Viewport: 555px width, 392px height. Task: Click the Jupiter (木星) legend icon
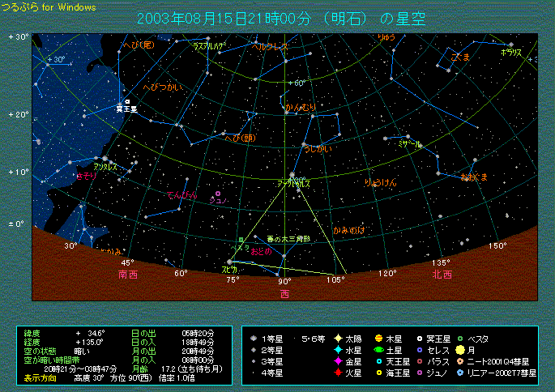378,338
